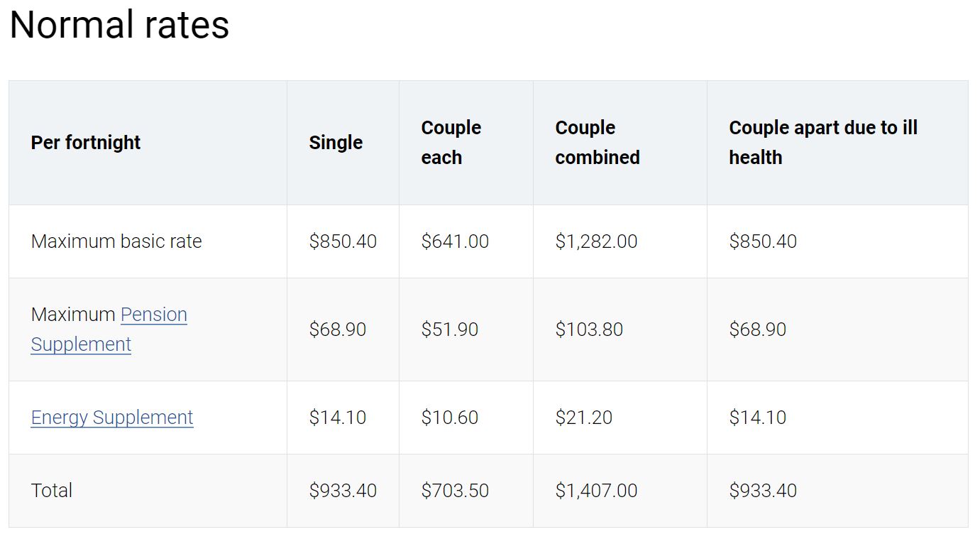Open the Energy Supplement link
The height and width of the screenshot is (539, 980).
click(x=112, y=418)
